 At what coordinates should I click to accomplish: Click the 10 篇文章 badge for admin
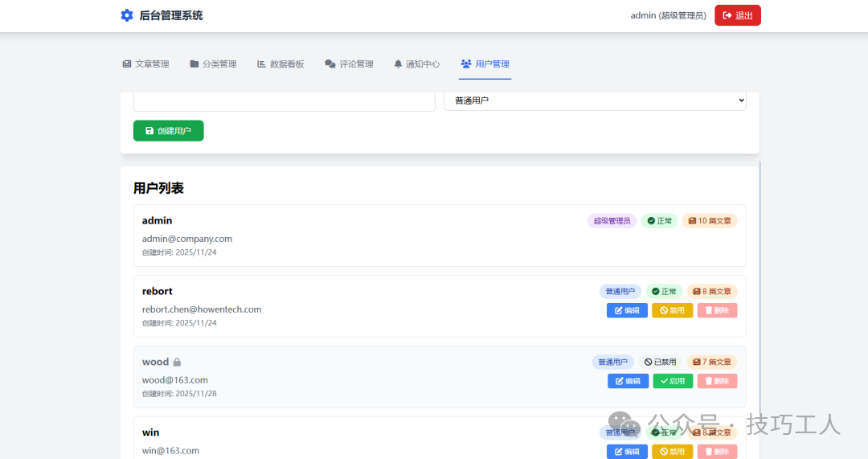(x=710, y=221)
